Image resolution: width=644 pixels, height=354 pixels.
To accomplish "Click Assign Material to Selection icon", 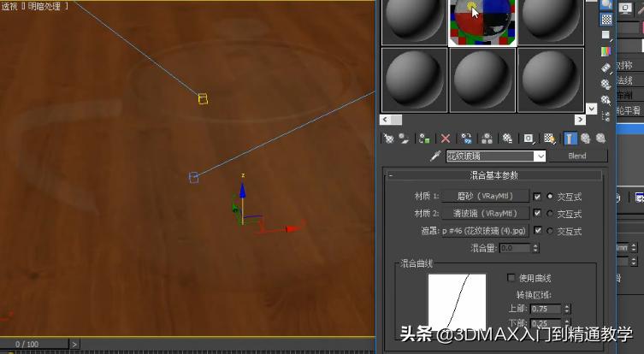I will pyautogui.click(x=424, y=139).
